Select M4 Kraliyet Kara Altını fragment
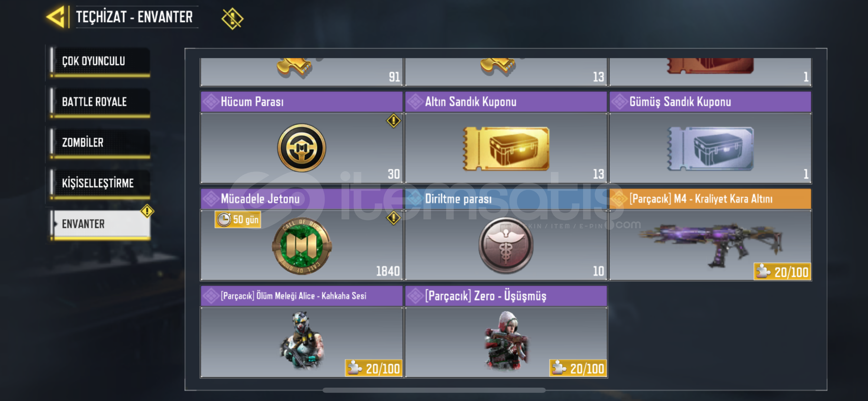 pos(710,235)
